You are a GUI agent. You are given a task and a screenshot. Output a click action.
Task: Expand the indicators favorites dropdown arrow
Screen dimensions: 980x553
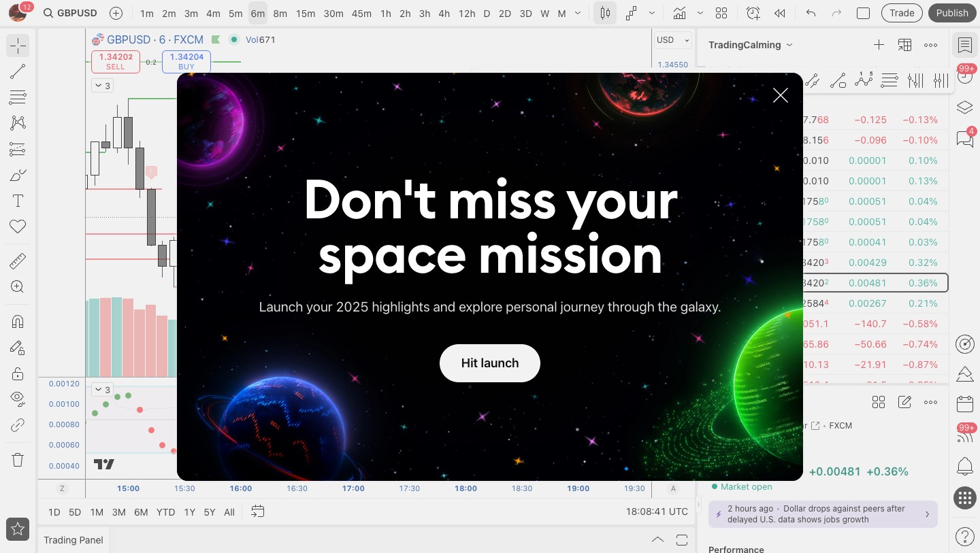pyautogui.click(x=700, y=13)
